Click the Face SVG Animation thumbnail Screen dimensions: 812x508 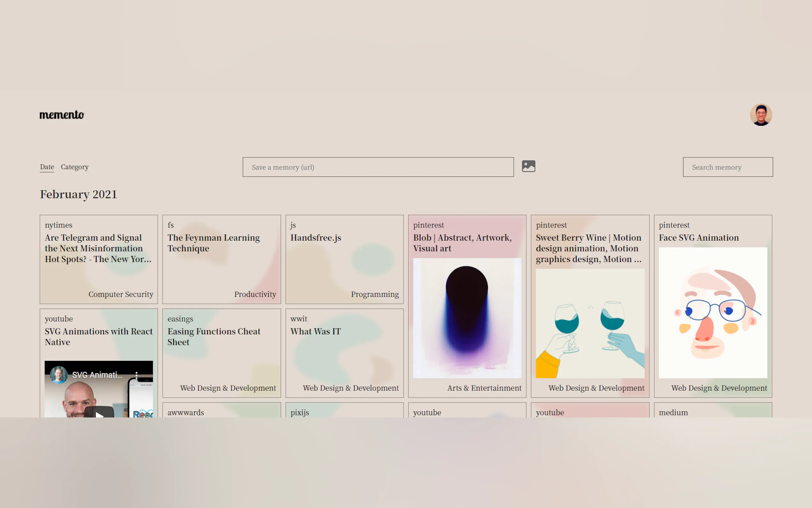click(x=713, y=313)
